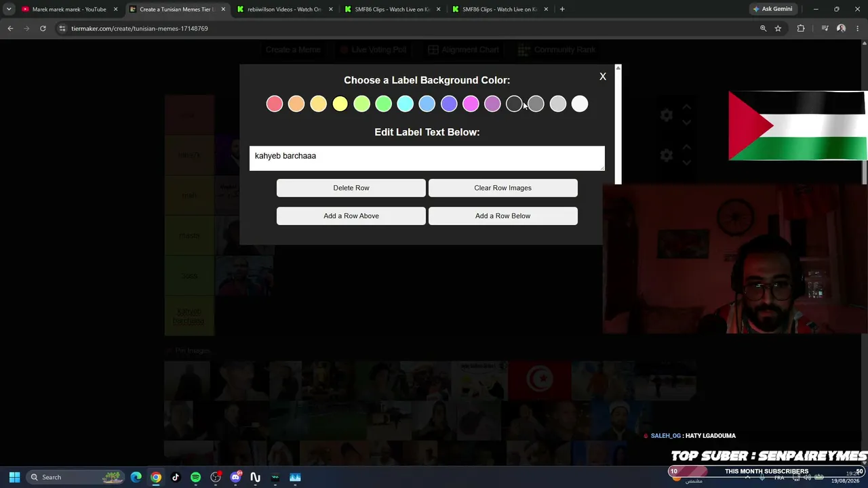Open the Chrome profile avatar
The width and height of the screenshot is (868, 488).
pyautogui.click(x=842, y=28)
